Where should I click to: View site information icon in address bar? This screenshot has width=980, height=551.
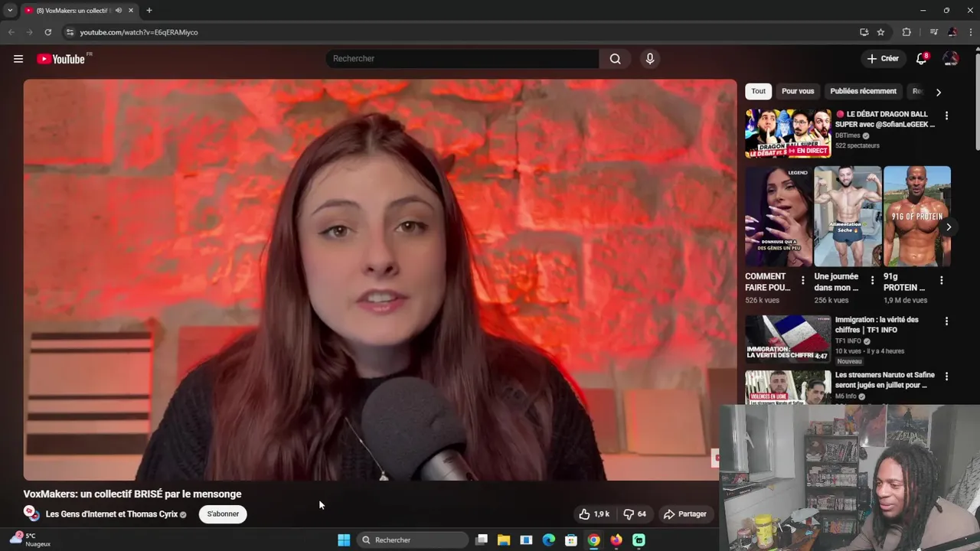[x=70, y=32]
